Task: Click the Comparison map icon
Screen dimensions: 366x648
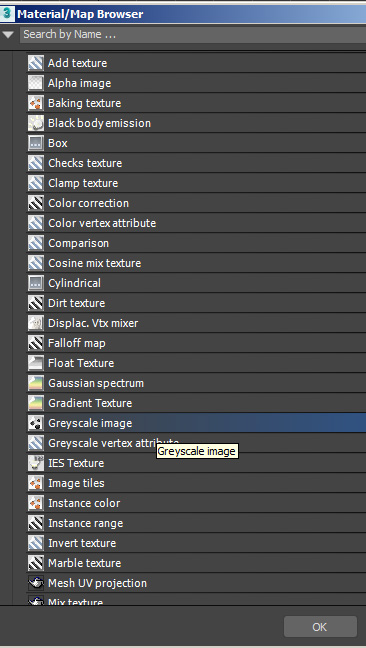Action: click(x=36, y=243)
